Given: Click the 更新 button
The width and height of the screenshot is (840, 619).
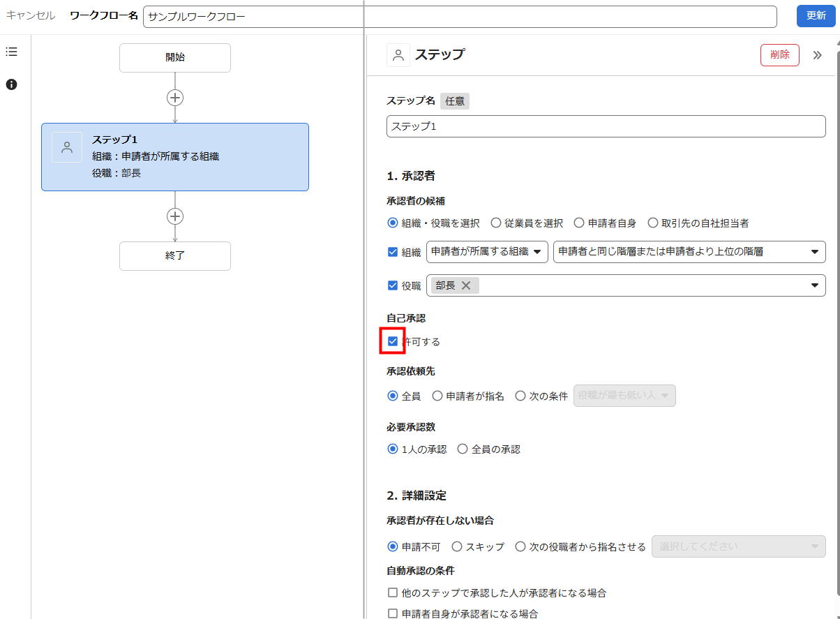Looking at the screenshot, I should pos(816,16).
